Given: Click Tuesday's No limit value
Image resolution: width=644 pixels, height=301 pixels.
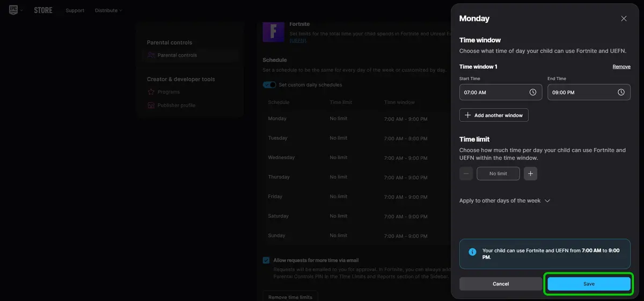Looking at the screenshot, I should pos(339,138).
